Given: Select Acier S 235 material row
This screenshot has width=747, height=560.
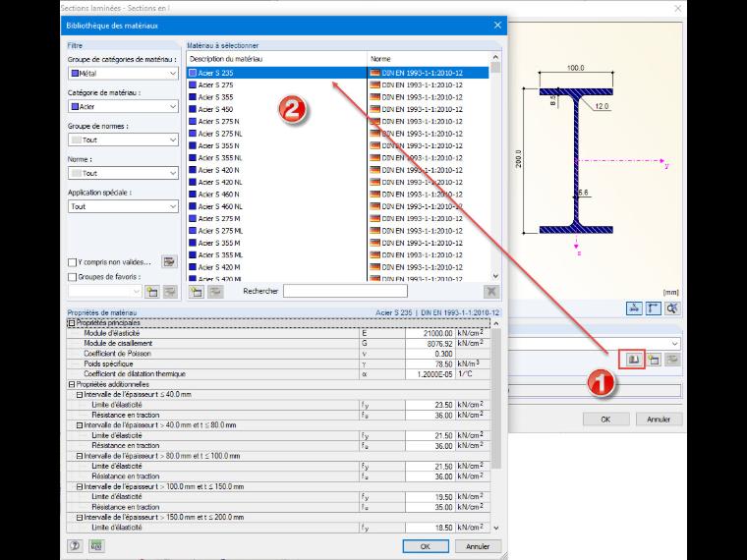Looking at the screenshot, I should click(338, 73).
